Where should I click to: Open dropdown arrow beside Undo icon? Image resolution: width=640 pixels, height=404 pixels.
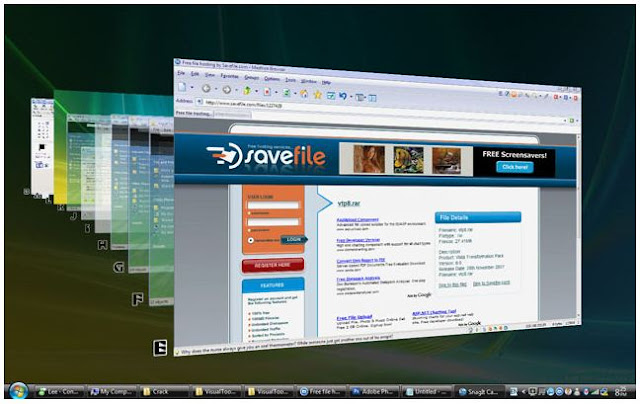pos(351,97)
